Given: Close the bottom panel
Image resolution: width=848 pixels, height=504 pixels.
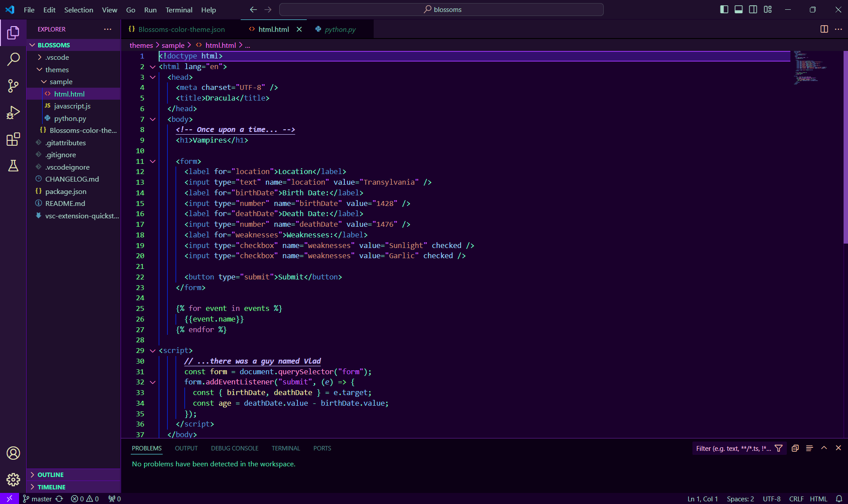Looking at the screenshot, I should 838,448.
